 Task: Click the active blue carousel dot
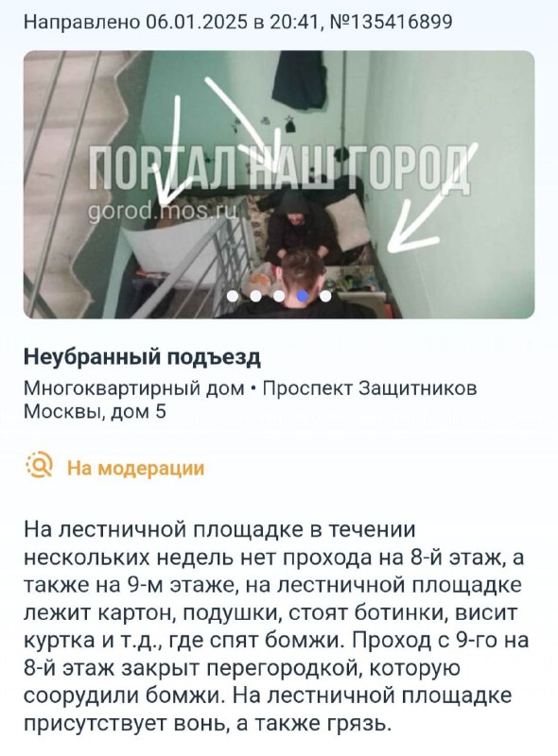coord(303,296)
